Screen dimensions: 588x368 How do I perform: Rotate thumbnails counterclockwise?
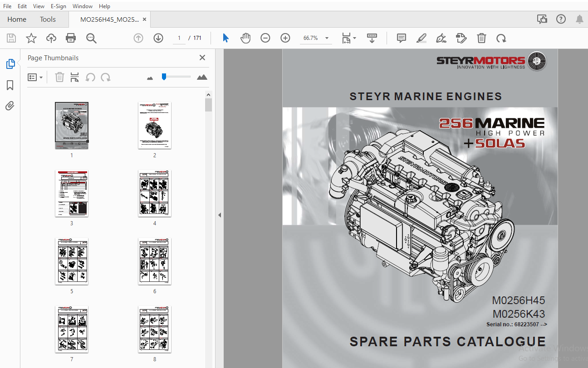(90, 77)
